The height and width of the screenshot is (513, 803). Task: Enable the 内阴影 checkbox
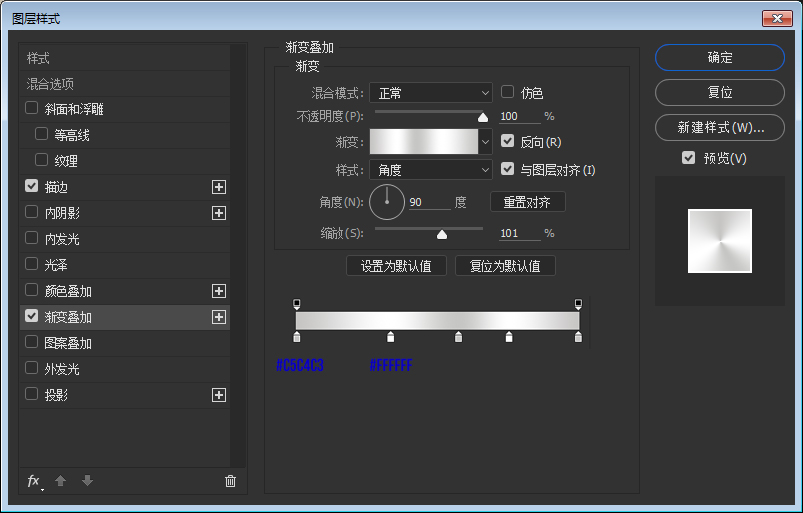[32, 212]
